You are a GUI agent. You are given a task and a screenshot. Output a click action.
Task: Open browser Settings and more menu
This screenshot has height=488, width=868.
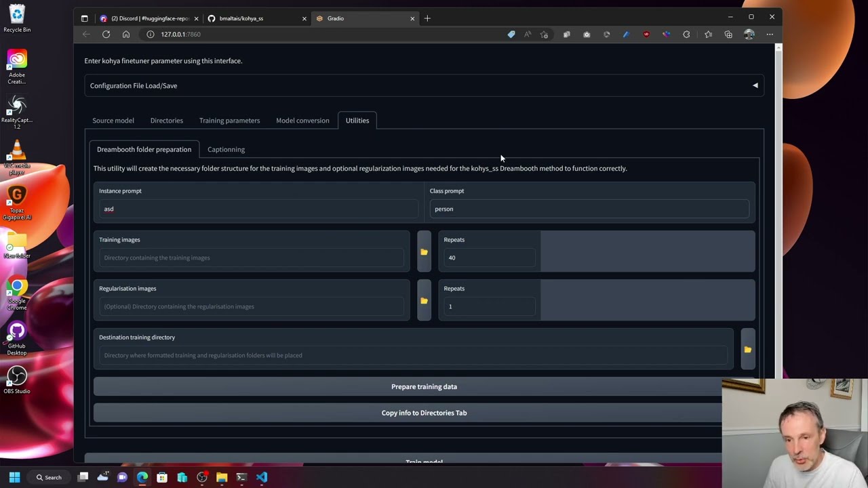tap(770, 34)
